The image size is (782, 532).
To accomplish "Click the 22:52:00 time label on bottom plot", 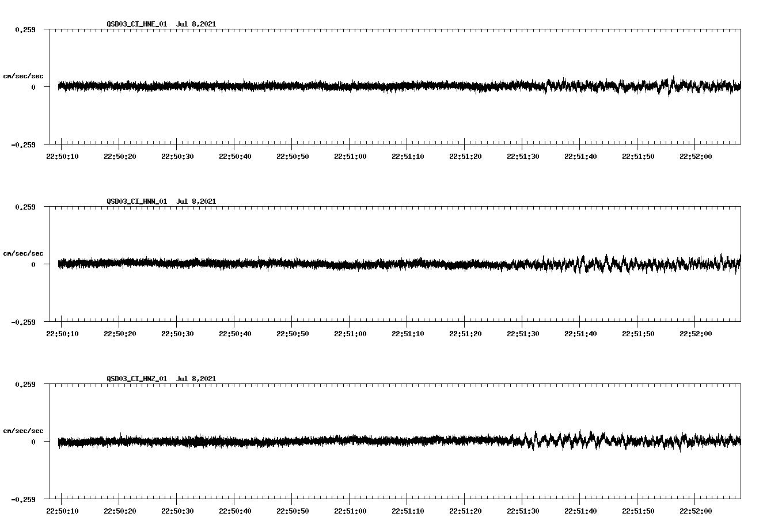I will (697, 510).
